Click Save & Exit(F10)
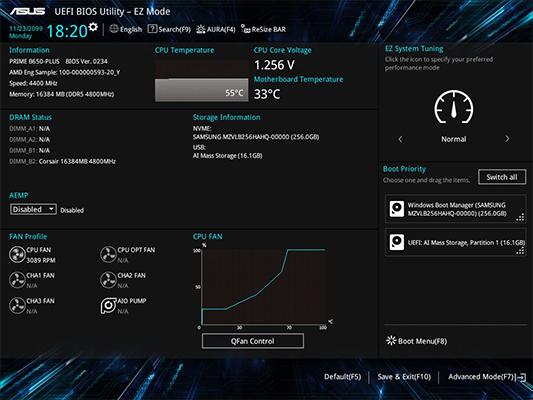 click(x=404, y=377)
